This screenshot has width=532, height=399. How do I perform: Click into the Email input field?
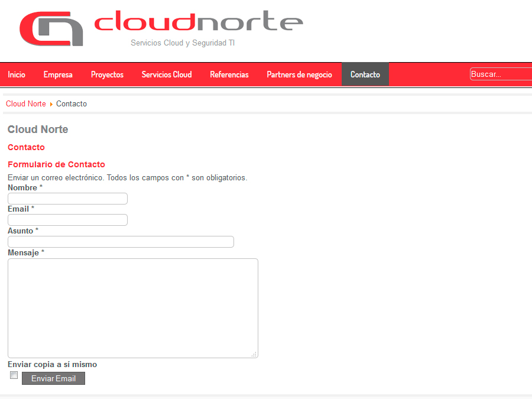(67, 220)
